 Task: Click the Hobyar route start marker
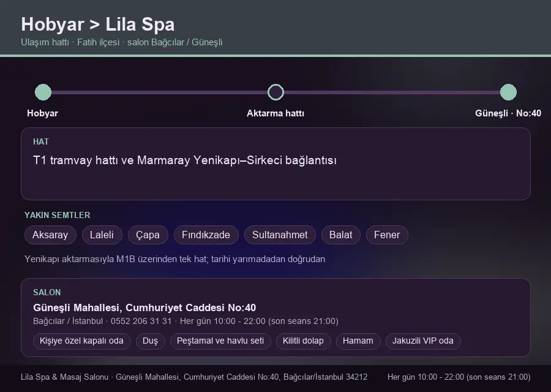43,92
